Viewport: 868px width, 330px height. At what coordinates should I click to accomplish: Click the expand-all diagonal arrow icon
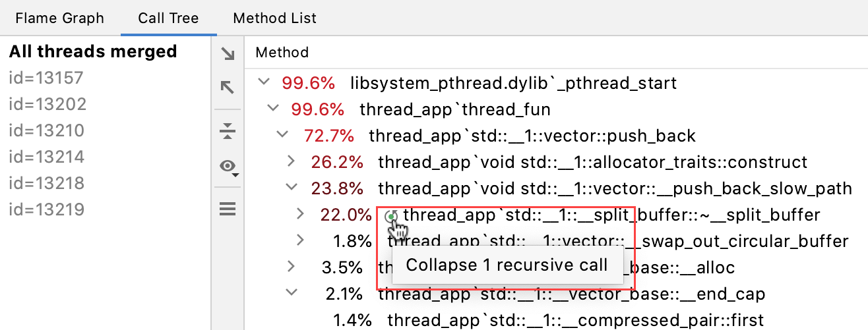point(228,54)
